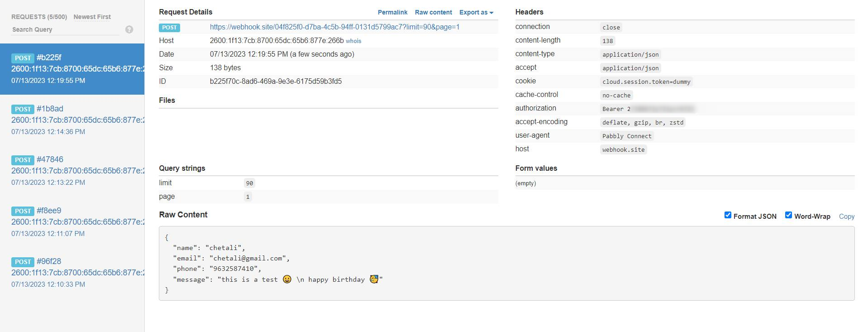Open the webhook.site request URL
868x332 pixels.
point(334,27)
